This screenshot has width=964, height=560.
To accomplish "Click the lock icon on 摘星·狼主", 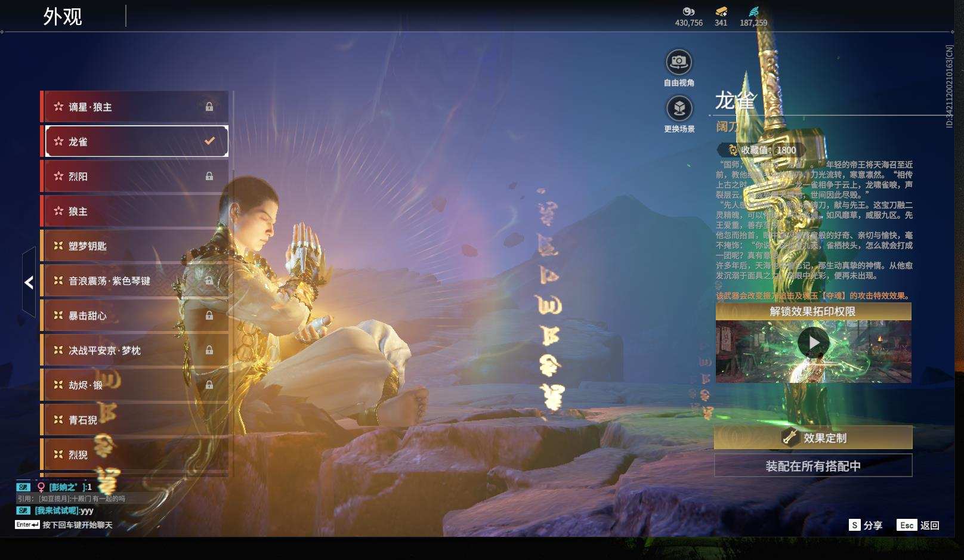I will [x=209, y=107].
